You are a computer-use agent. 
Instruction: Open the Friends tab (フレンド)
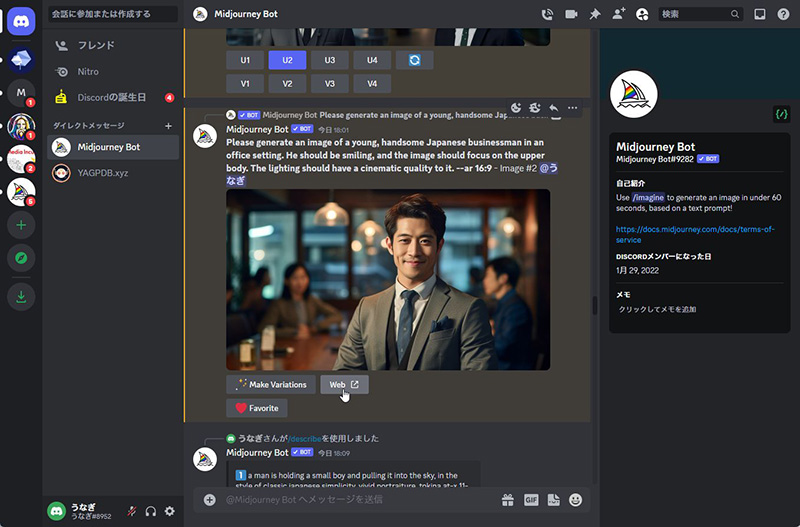click(95, 45)
